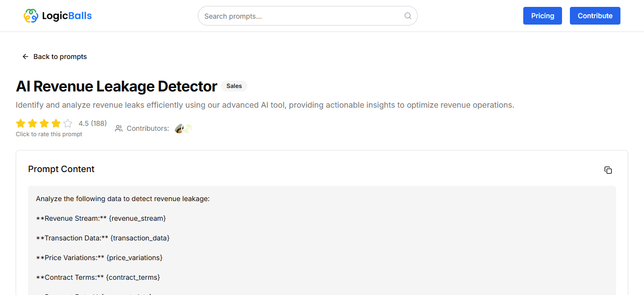Click the LogicBalls logo icon

tap(30, 15)
